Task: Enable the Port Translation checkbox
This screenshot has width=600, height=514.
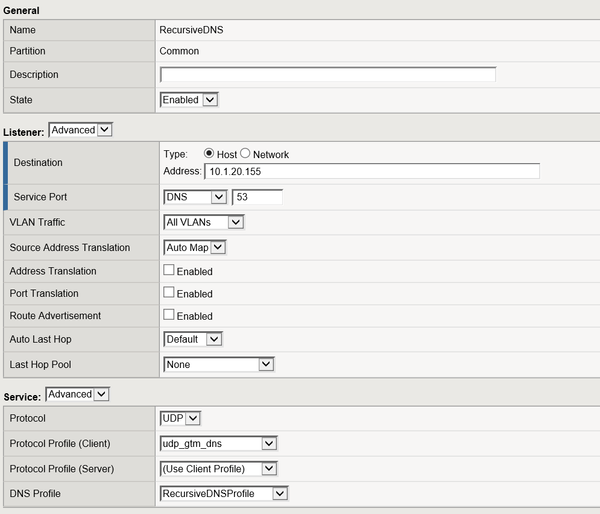Action: tap(169, 293)
